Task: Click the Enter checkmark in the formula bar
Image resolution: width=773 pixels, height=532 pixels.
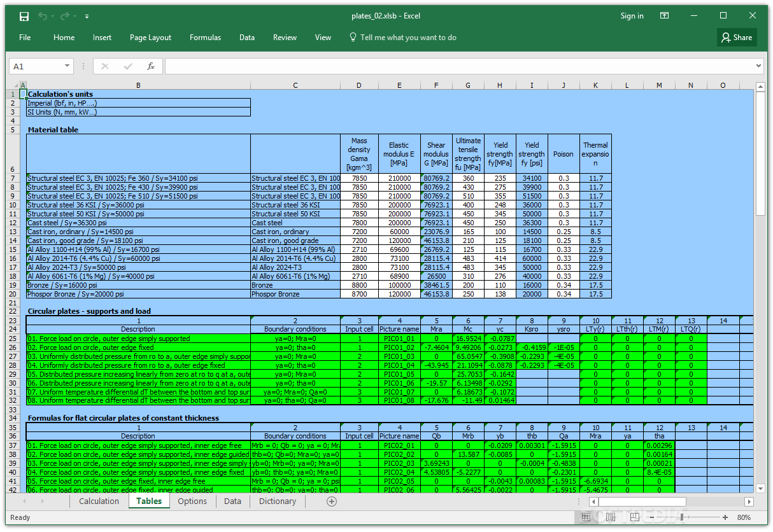Action: 128,66
